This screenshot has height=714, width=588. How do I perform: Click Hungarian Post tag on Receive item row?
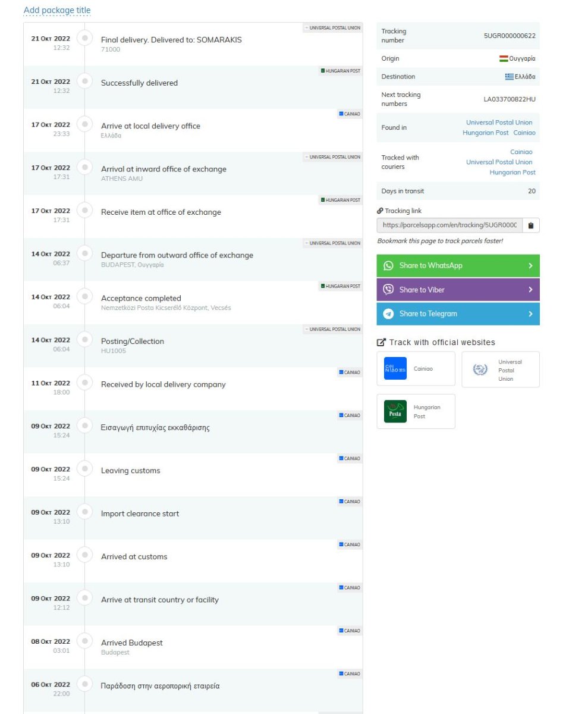click(x=340, y=200)
